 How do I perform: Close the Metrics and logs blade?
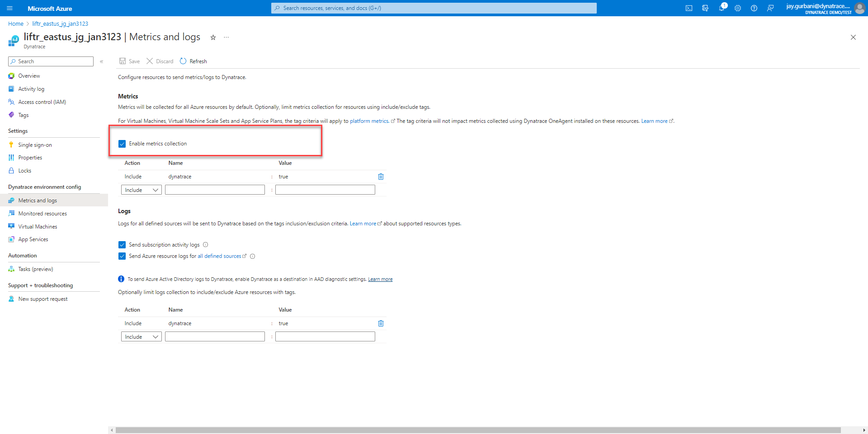tap(853, 37)
